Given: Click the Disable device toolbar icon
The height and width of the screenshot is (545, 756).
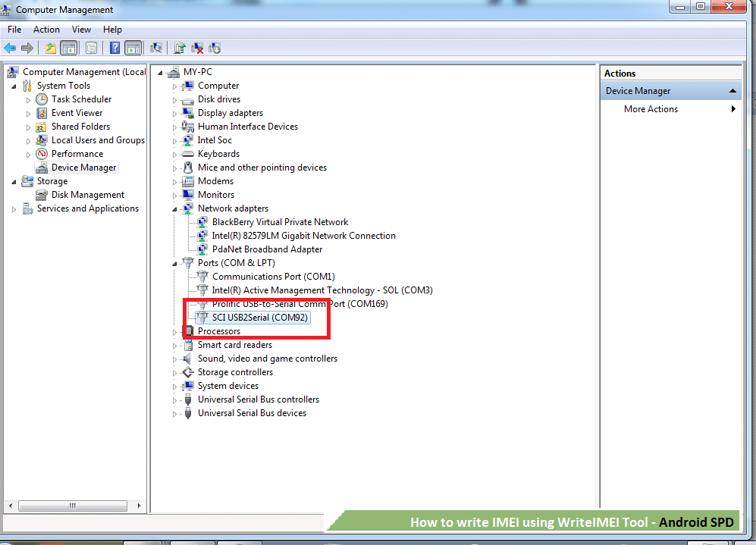Looking at the screenshot, I should 215,49.
